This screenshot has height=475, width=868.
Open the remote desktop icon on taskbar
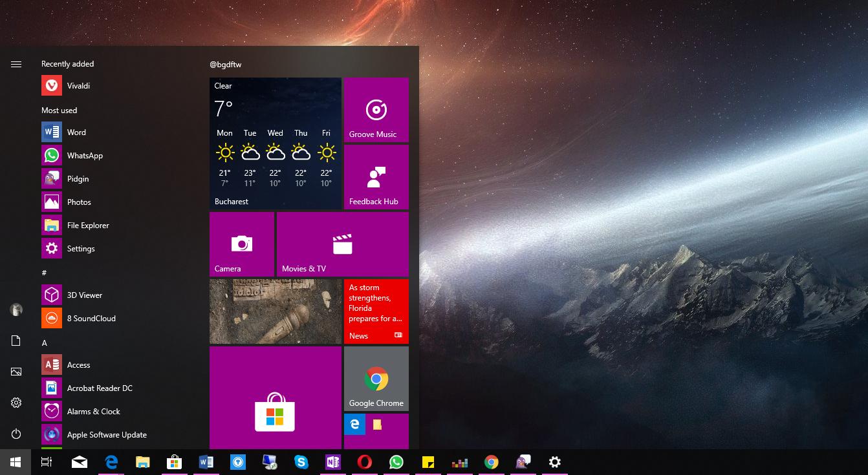click(270, 462)
